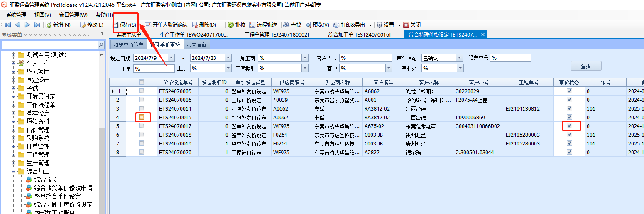Open the 窗口管理(W) menu
The height and width of the screenshot is (214, 644).
(73, 15)
